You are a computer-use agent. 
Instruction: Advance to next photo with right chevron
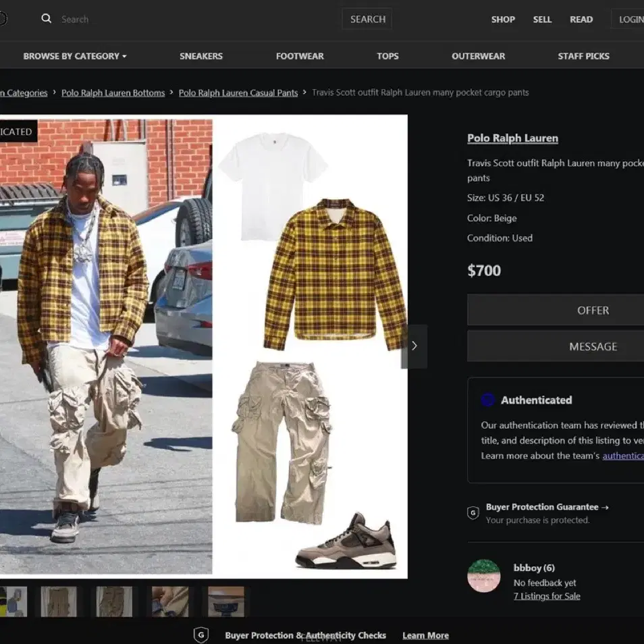(x=414, y=346)
